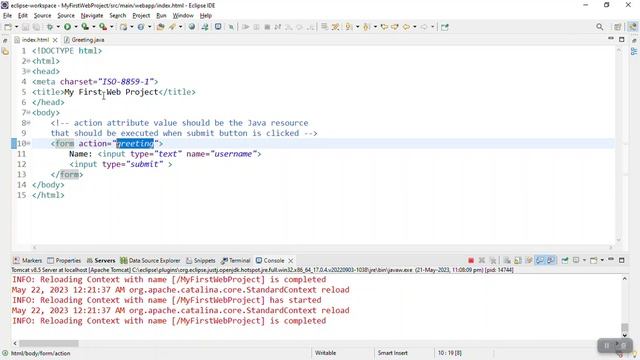Toggle Show Console on Standard Error
This screenshot has width=640, height=360.
[x=551, y=260]
